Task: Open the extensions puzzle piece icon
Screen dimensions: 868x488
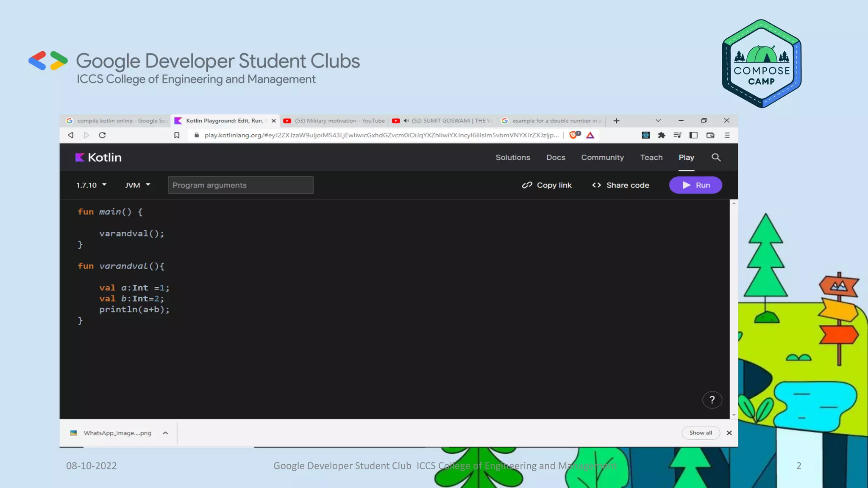Action: point(661,135)
